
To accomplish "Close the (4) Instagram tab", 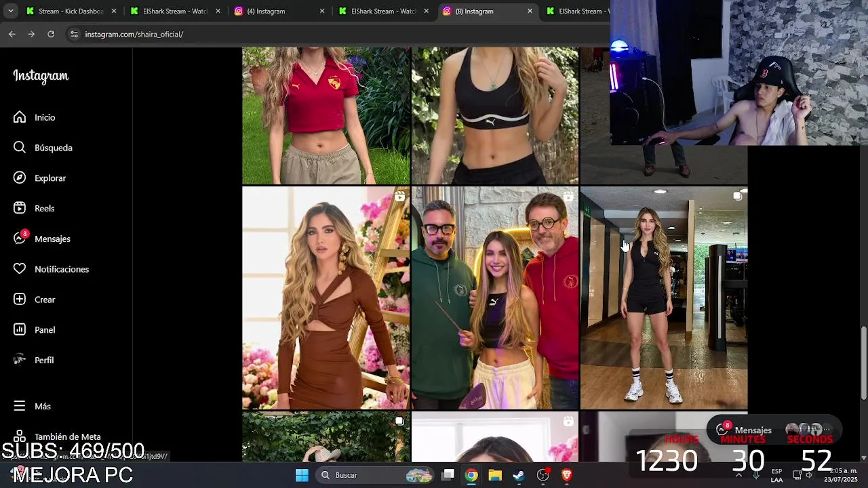I will tap(322, 11).
